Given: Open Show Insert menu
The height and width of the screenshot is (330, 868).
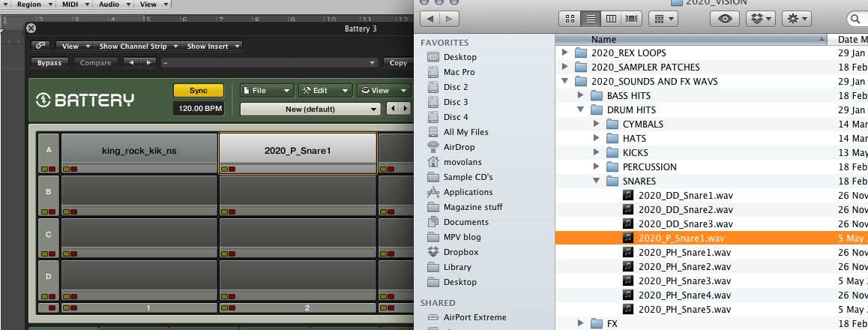Looking at the screenshot, I should pyautogui.click(x=213, y=46).
